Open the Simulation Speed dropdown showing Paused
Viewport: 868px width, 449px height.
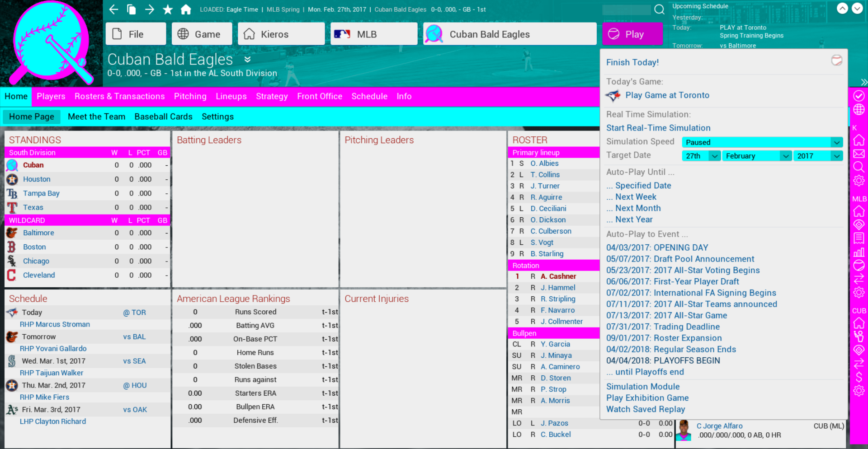[x=762, y=142]
